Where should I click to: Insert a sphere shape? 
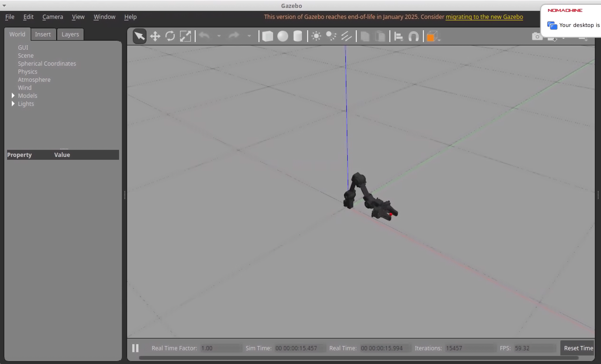click(283, 37)
